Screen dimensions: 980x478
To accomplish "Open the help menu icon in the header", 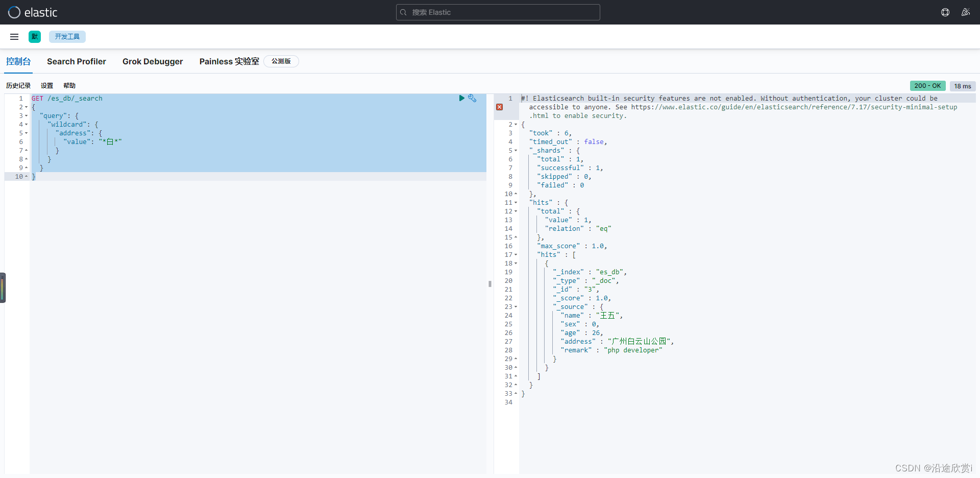I will (x=945, y=12).
